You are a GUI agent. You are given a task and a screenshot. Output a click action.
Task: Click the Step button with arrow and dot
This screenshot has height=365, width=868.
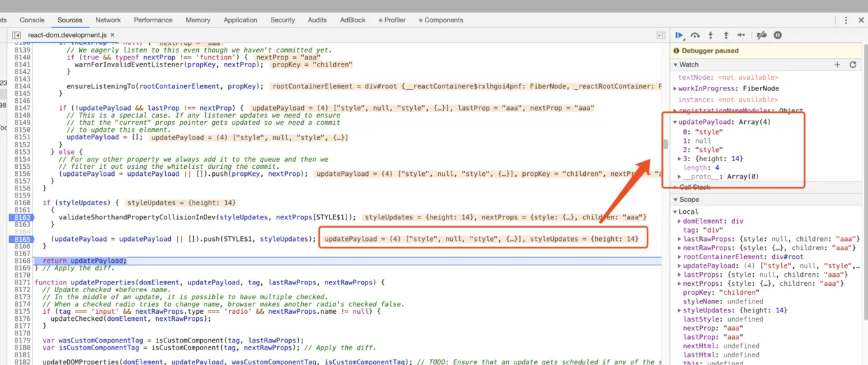[741, 35]
